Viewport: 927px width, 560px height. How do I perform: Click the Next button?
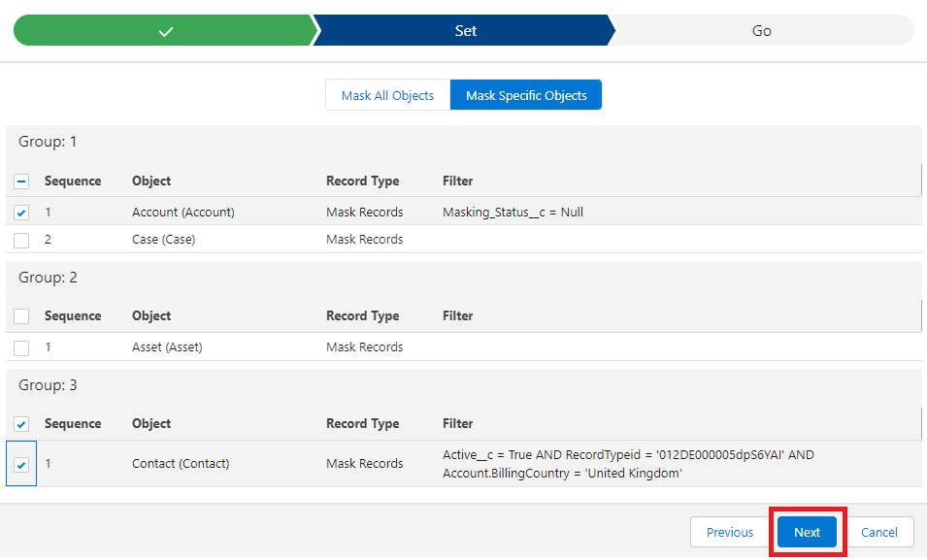[x=807, y=532]
